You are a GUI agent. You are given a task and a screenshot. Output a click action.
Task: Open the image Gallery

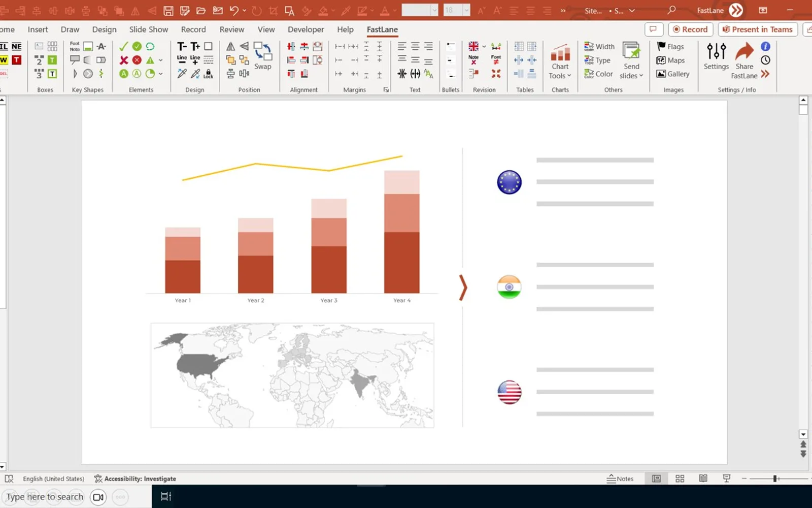672,74
